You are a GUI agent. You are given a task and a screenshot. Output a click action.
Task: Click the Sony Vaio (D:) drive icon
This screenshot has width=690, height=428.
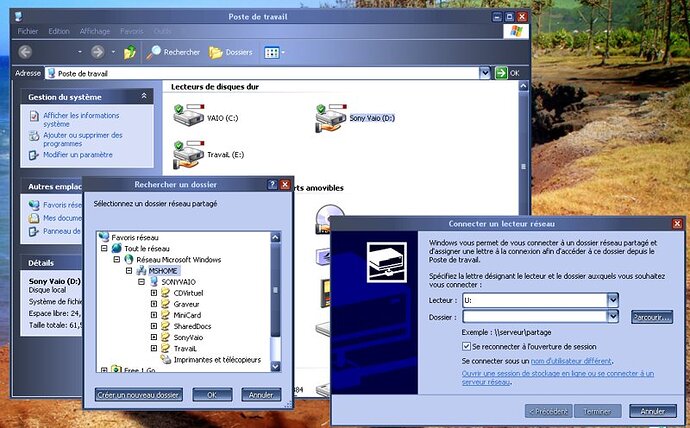tap(329, 118)
